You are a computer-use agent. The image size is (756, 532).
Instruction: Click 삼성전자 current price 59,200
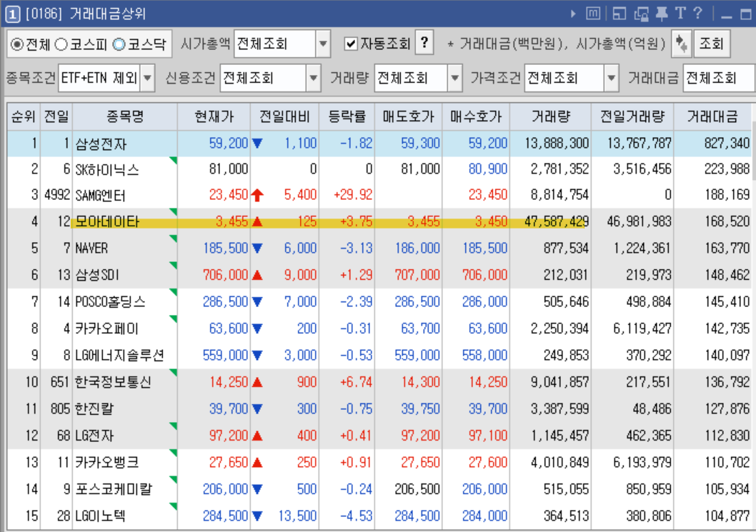(x=228, y=143)
